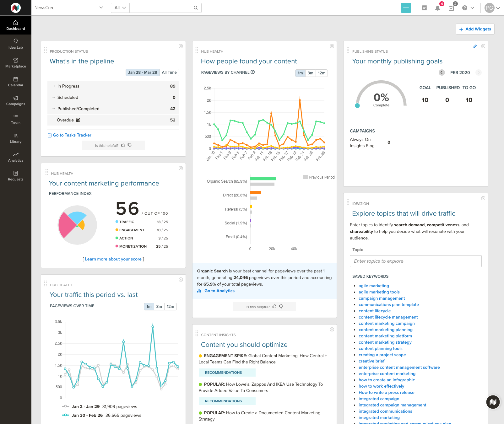The width and height of the screenshot is (504, 424).
Task: Open the Idea Lab sidebar section
Action: click(16, 44)
